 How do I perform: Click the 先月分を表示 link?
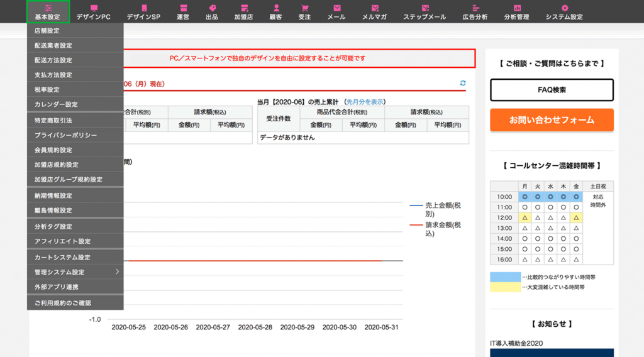point(365,102)
